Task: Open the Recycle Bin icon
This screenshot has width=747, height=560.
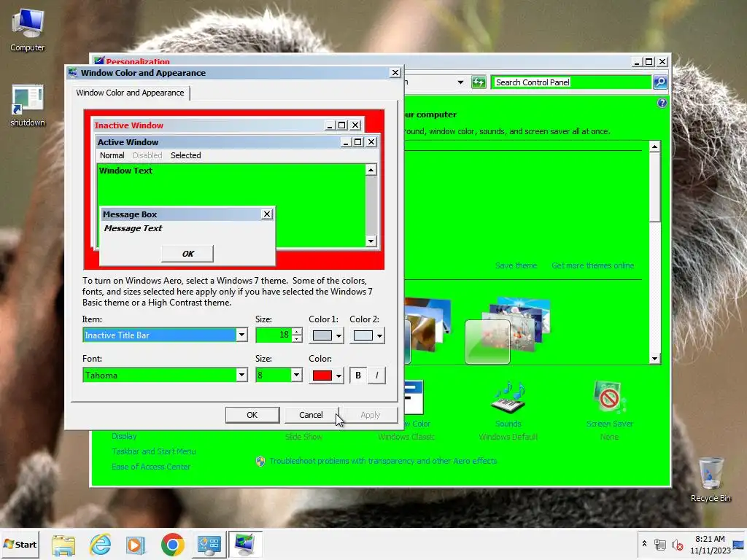Action: tap(711, 480)
